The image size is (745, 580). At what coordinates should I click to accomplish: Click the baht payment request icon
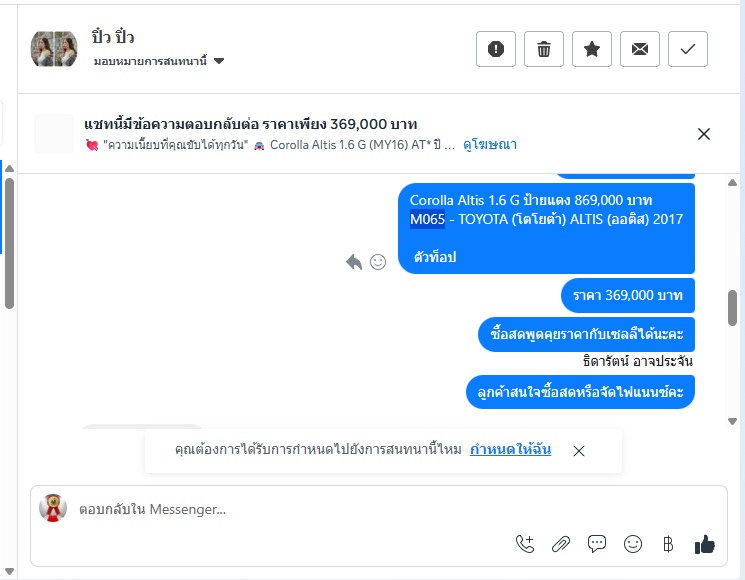(x=668, y=544)
